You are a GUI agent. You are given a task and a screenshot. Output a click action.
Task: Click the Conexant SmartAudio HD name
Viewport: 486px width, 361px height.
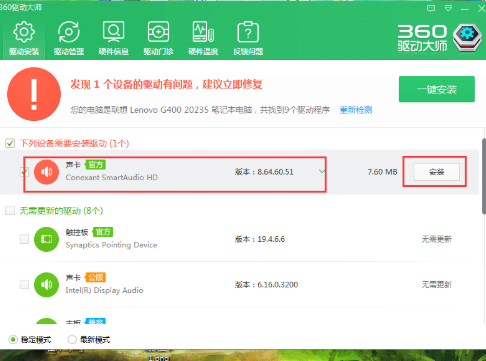pyautogui.click(x=112, y=177)
